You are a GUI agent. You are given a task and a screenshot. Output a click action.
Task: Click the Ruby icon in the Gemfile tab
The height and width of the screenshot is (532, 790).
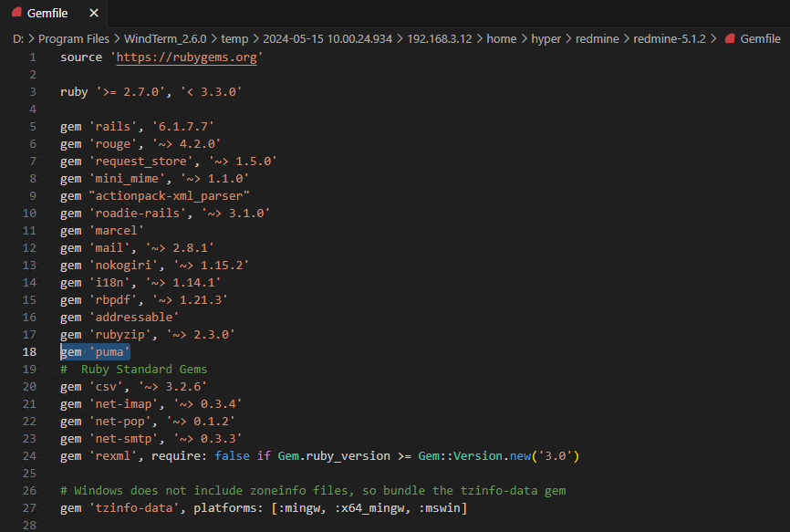point(16,13)
